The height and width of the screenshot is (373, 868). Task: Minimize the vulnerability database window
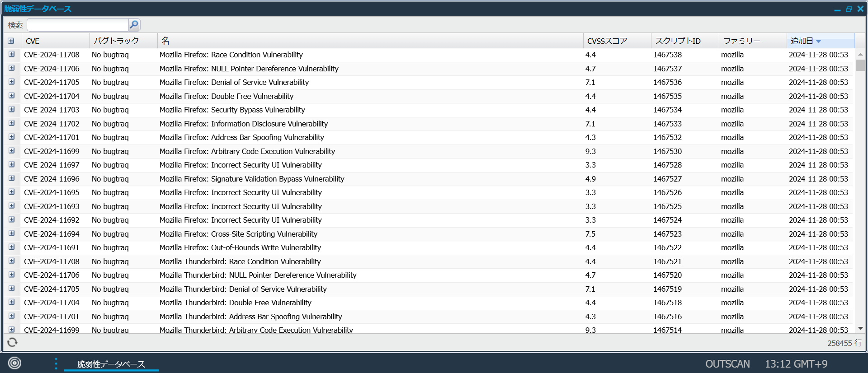pos(837,9)
